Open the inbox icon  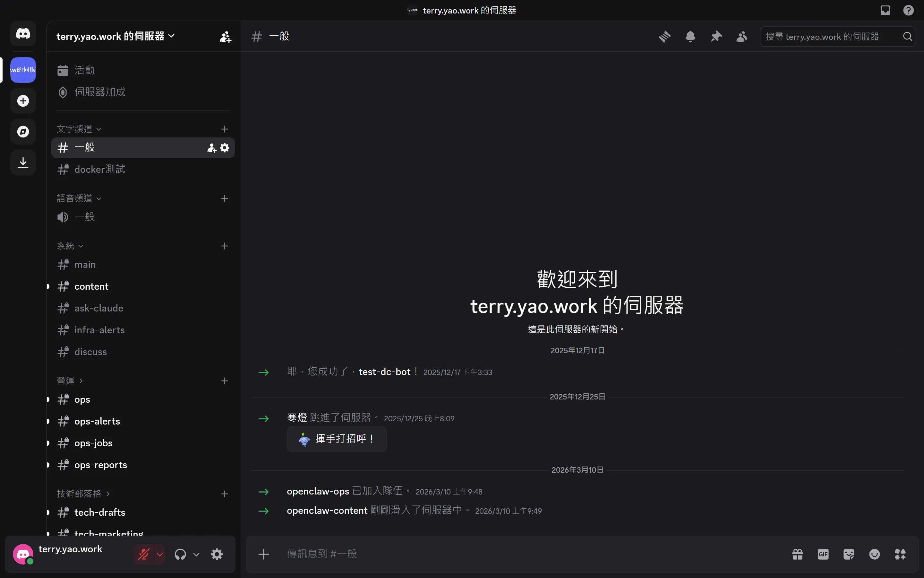886,10
